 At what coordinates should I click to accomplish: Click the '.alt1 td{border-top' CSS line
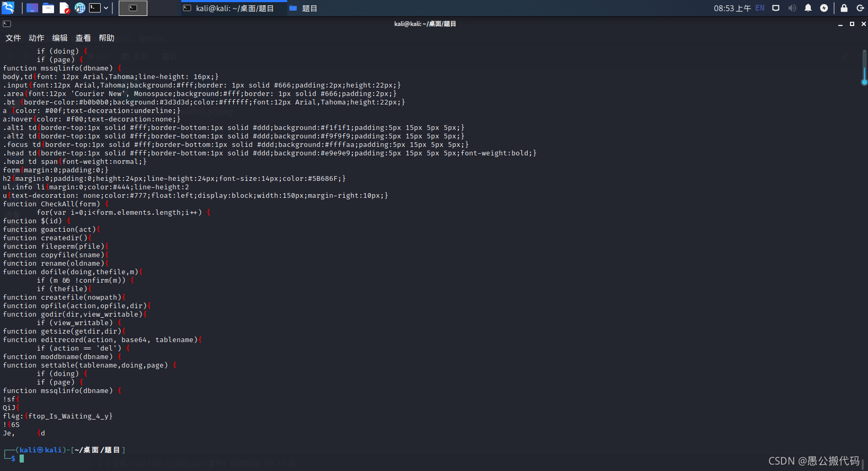[234, 128]
